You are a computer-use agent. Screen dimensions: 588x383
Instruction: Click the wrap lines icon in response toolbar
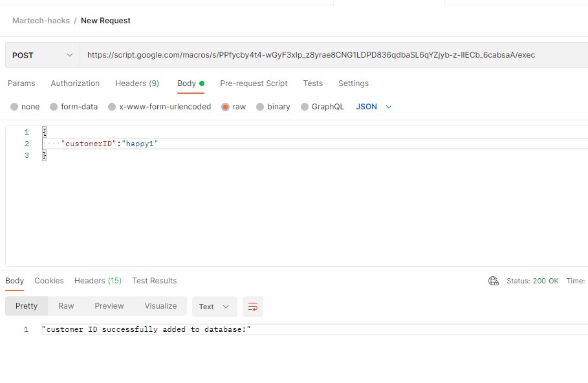pos(253,307)
